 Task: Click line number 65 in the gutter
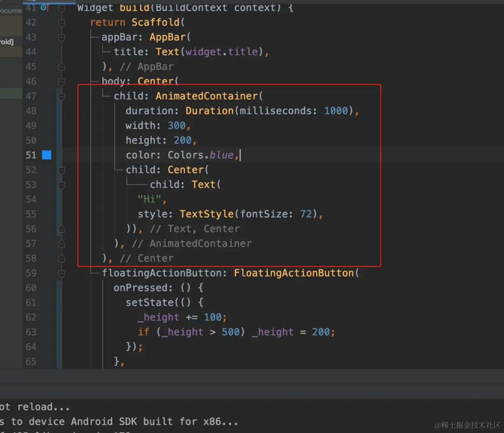(x=31, y=361)
